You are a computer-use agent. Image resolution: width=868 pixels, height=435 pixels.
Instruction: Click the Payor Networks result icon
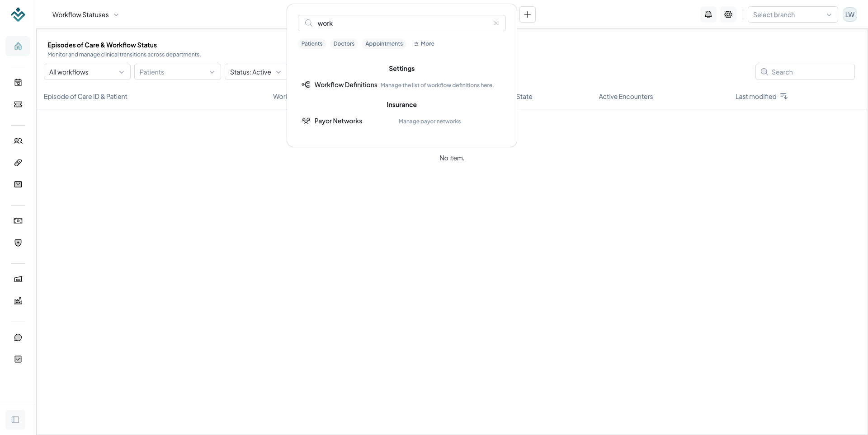coord(306,121)
